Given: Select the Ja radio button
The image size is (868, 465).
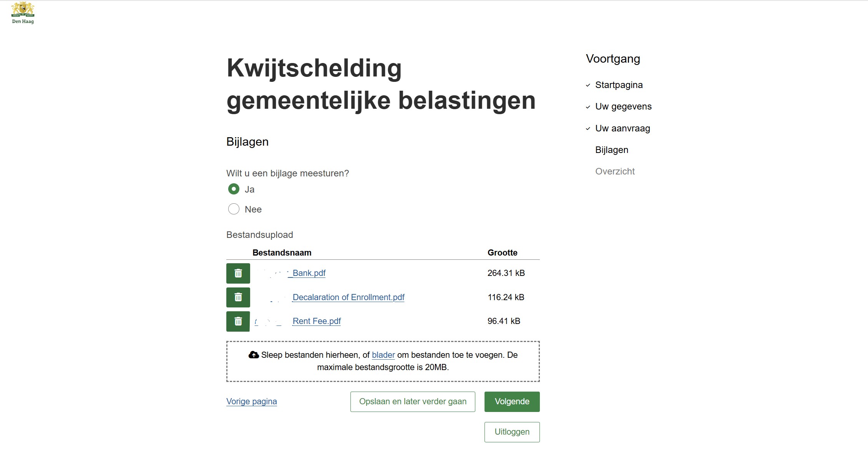Looking at the screenshot, I should (234, 189).
